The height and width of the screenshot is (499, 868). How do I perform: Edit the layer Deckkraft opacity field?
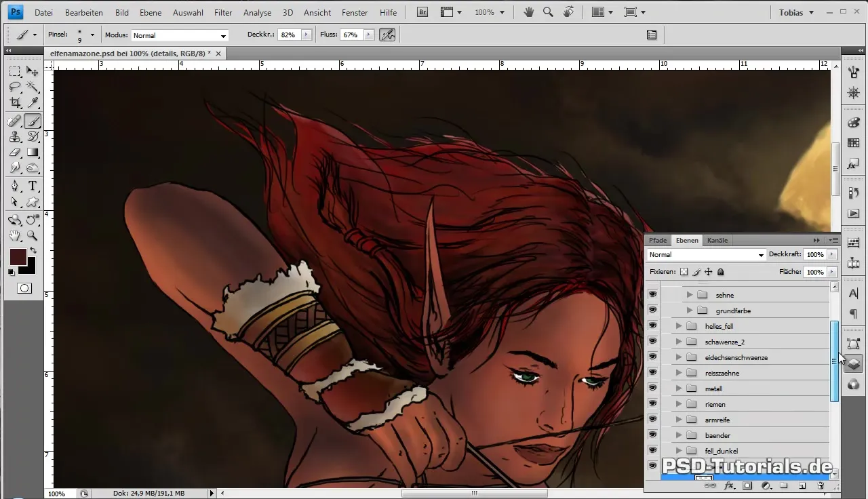[x=814, y=255]
